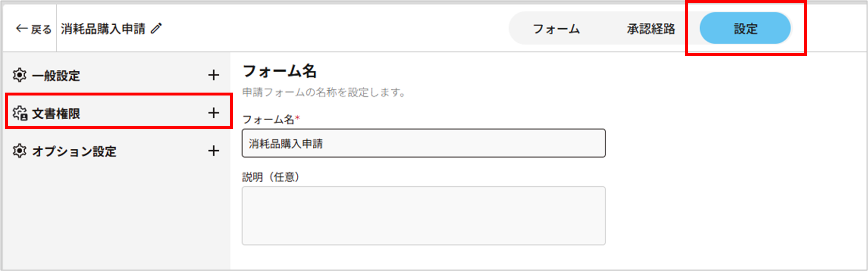Viewport: 868px width, 271px height.
Task: Switch to the フォーム tab
Action: tap(556, 29)
